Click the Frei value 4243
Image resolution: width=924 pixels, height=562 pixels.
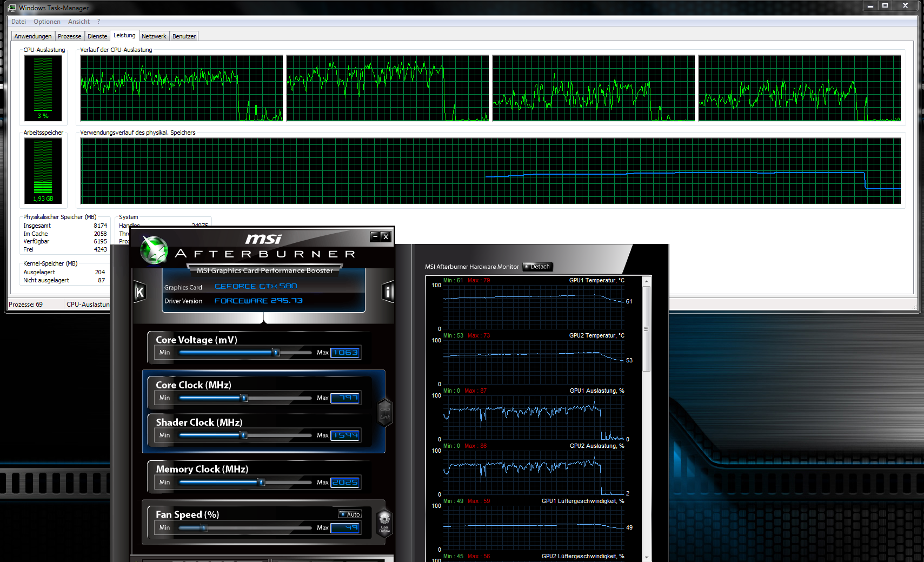(x=101, y=250)
